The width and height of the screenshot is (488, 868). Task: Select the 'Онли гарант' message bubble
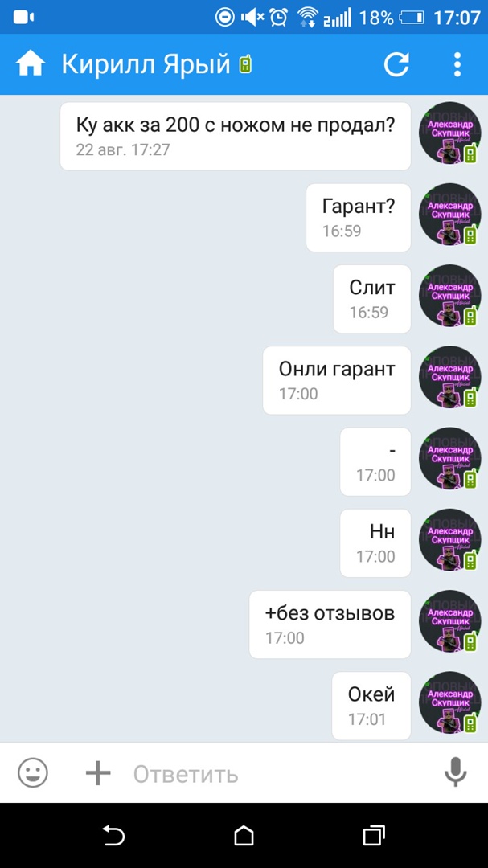point(337,380)
